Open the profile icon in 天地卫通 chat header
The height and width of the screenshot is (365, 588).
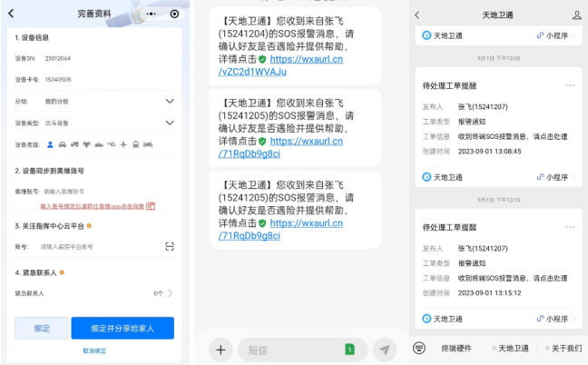pos(577,15)
